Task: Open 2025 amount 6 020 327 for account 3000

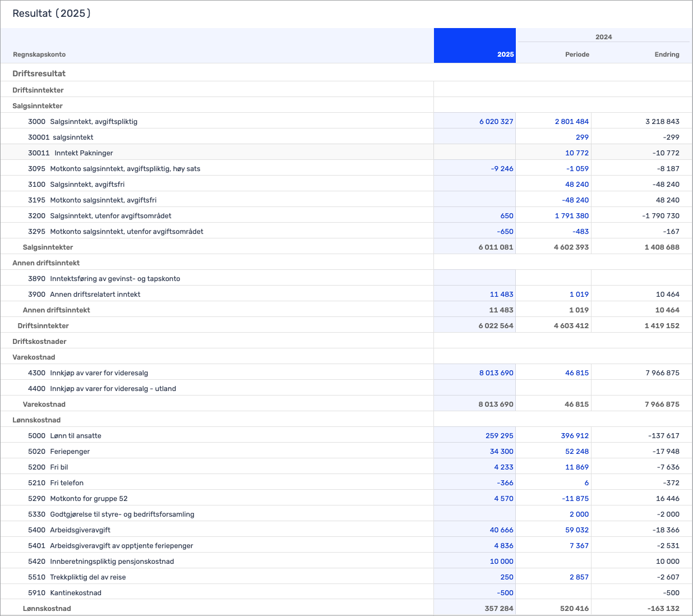Action: click(496, 122)
